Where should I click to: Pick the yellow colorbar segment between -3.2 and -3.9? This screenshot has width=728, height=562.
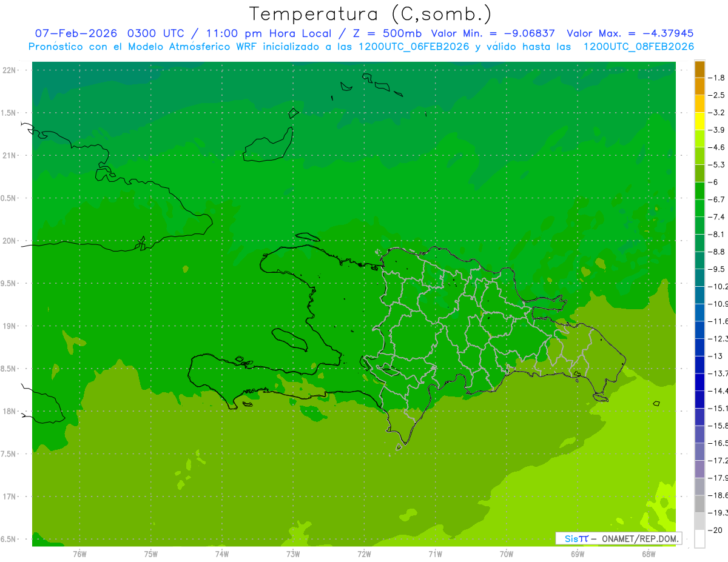coord(699,121)
